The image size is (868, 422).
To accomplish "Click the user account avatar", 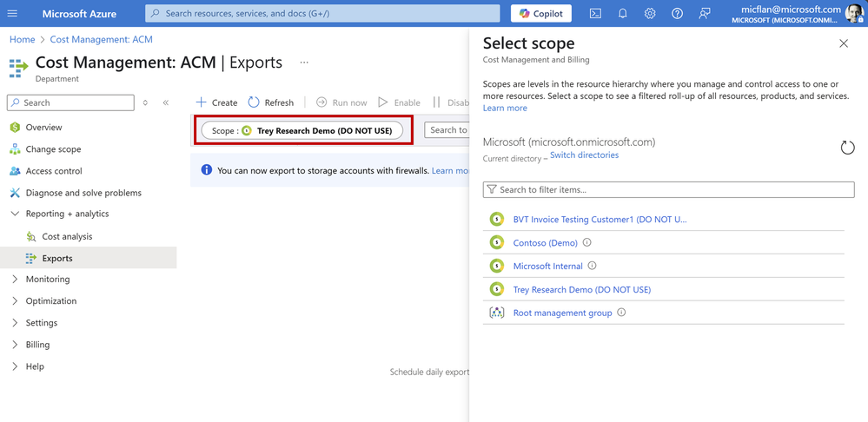I will coord(854,14).
